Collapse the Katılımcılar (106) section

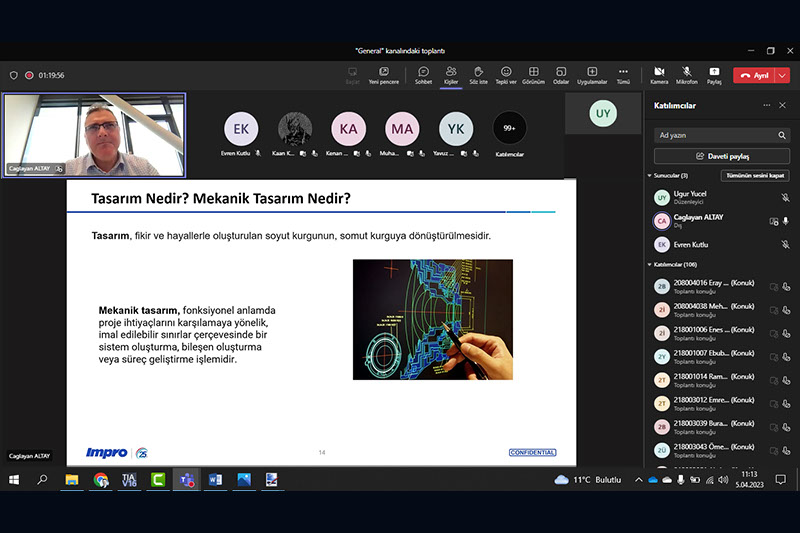pos(649,265)
